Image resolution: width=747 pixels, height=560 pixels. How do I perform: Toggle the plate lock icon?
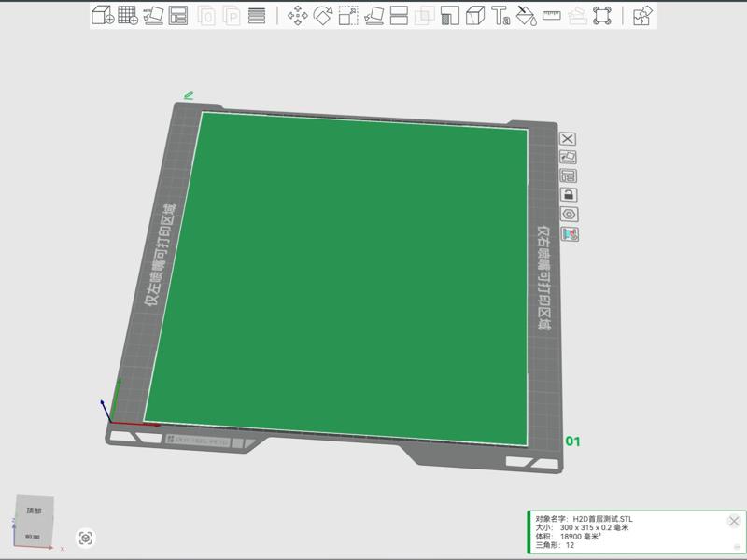(x=568, y=194)
